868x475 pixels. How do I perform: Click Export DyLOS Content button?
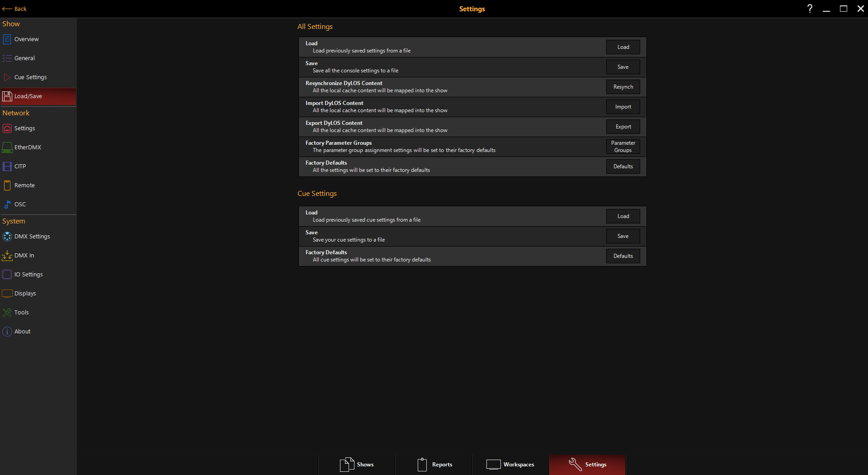[x=623, y=127]
